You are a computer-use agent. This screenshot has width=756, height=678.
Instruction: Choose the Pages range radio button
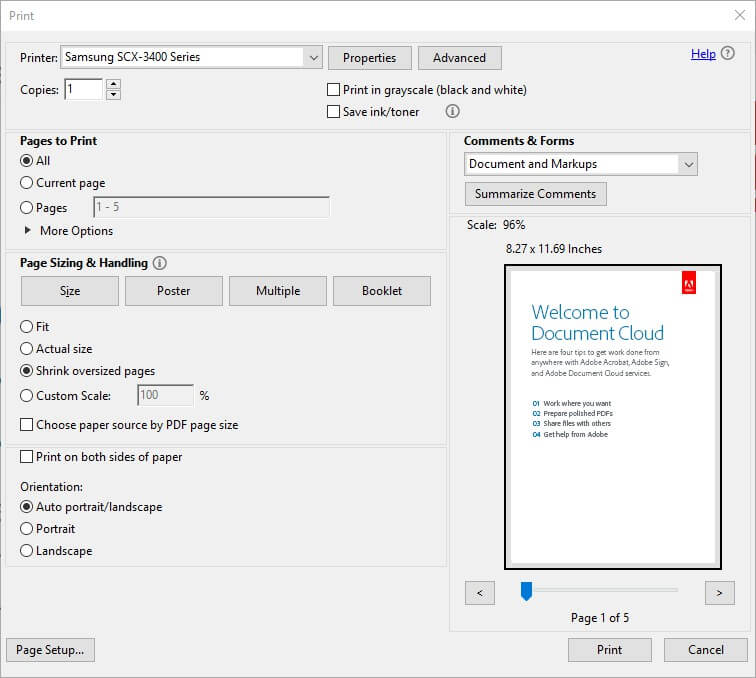(27, 208)
